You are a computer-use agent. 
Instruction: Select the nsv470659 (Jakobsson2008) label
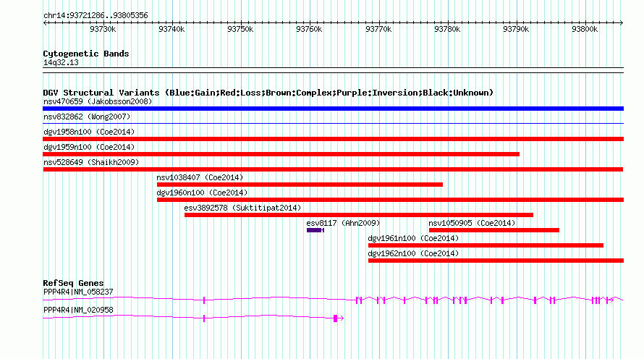[x=98, y=101]
